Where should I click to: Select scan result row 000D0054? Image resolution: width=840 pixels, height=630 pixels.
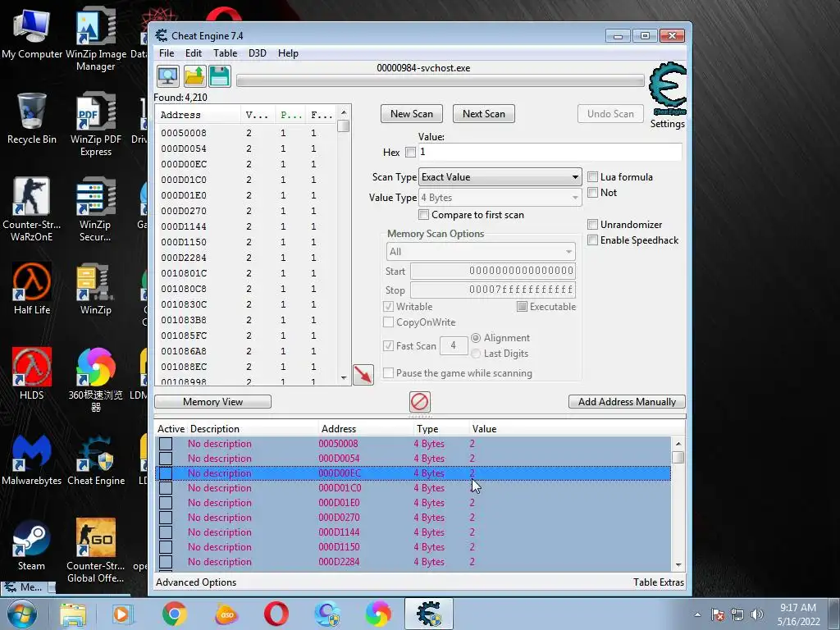tap(246, 148)
